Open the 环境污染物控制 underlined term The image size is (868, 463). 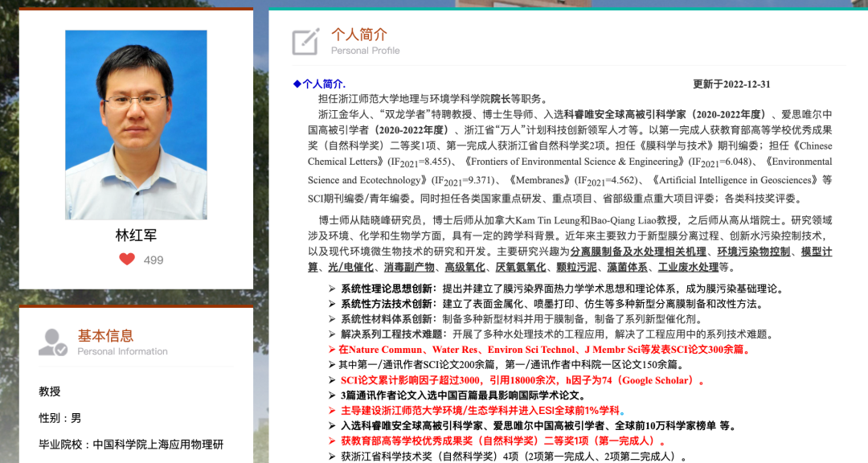point(754,252)
